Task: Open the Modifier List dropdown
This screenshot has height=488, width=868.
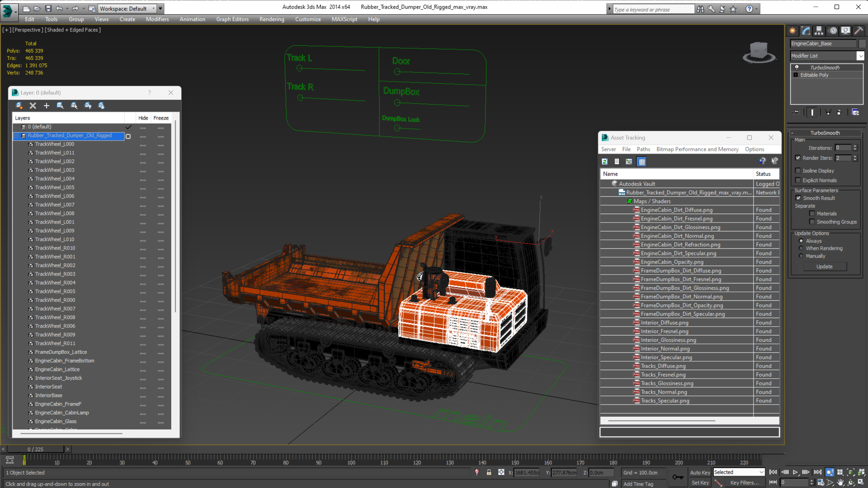Action: tap(861, 56)
